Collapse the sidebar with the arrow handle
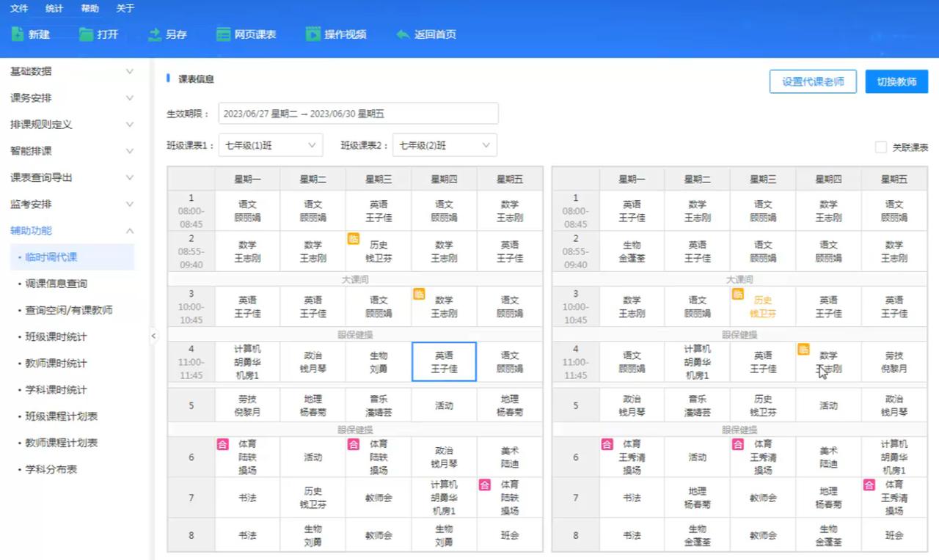 [x=153, y=336]
